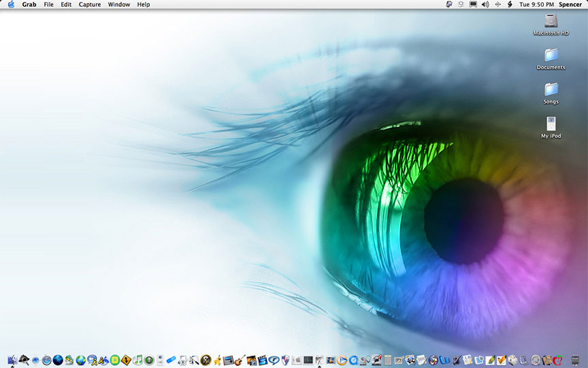Open Finder from the Dock
The width and height of the screenshot is (588, 368).
[12, 361]
